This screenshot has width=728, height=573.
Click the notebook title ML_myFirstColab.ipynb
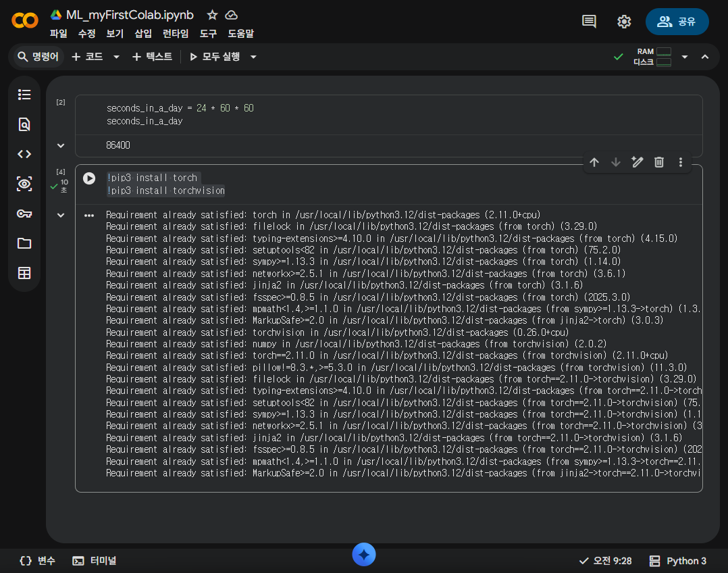[130, 15]
